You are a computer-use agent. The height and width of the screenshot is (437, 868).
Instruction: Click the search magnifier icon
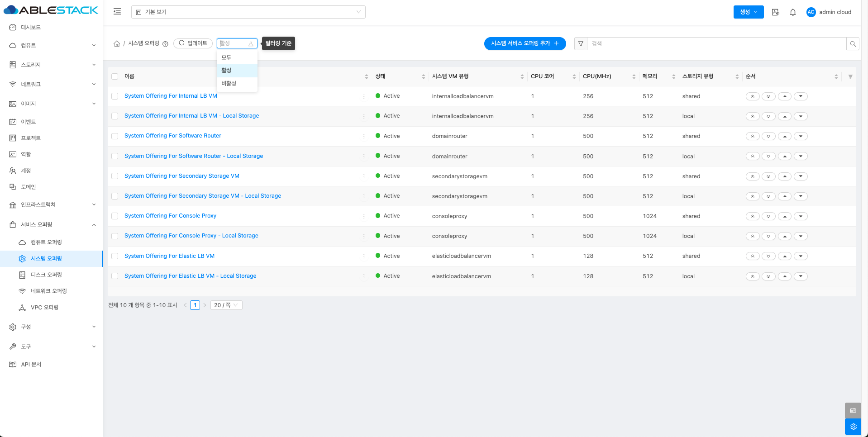[853, 44]
